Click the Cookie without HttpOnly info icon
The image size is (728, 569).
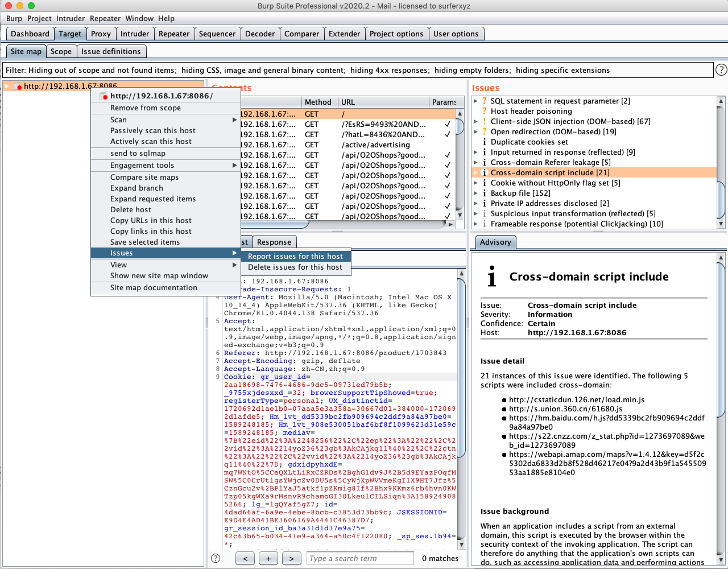click(485, 183)
